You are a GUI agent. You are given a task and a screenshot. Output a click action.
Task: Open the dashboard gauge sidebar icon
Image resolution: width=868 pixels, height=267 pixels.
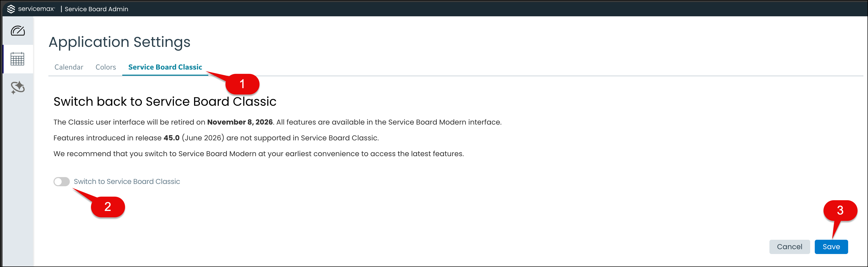18,31
